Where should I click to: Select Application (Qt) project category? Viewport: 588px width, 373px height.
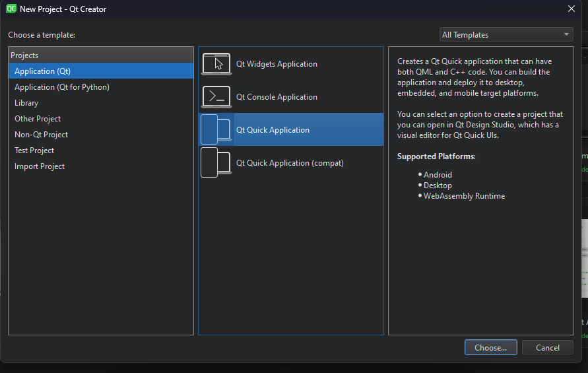[x=101, y=71]
